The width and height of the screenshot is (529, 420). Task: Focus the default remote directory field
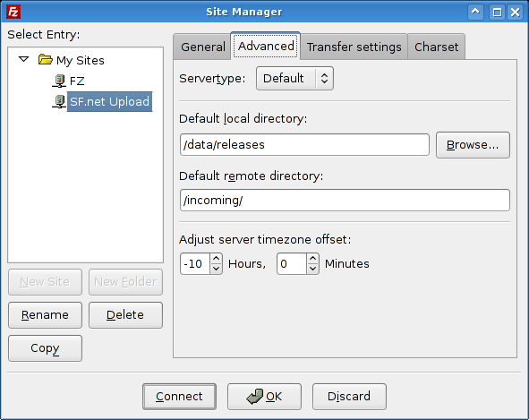(345, 201)
